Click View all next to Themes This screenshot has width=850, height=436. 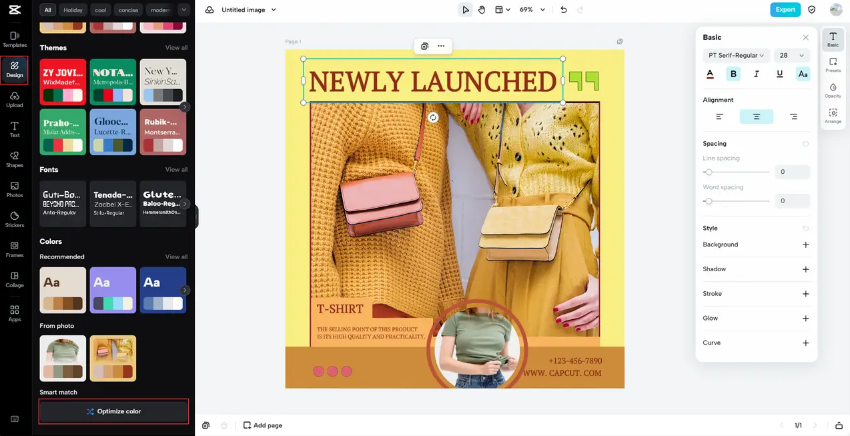pos(176,48)
